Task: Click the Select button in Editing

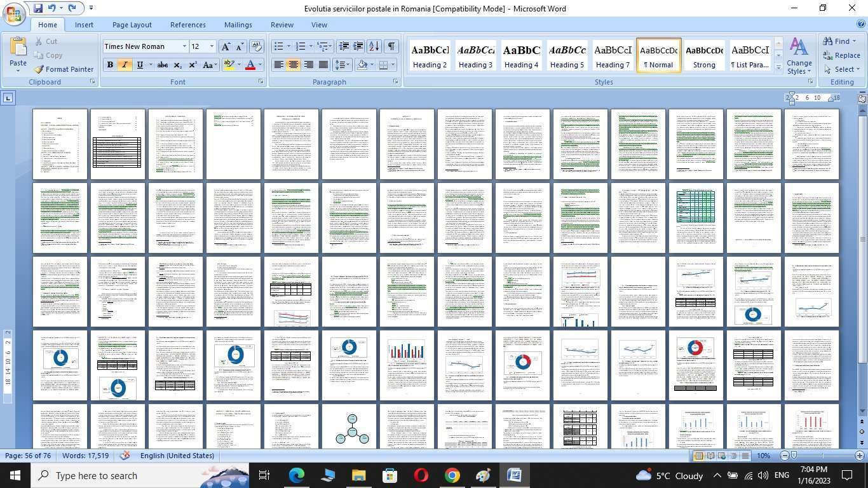Action: point(841,69)
